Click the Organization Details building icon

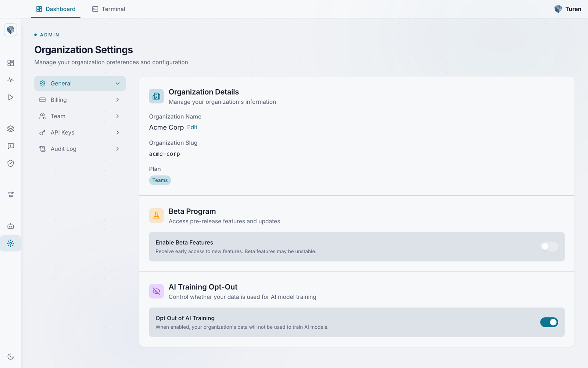click(x=156, y=96)
